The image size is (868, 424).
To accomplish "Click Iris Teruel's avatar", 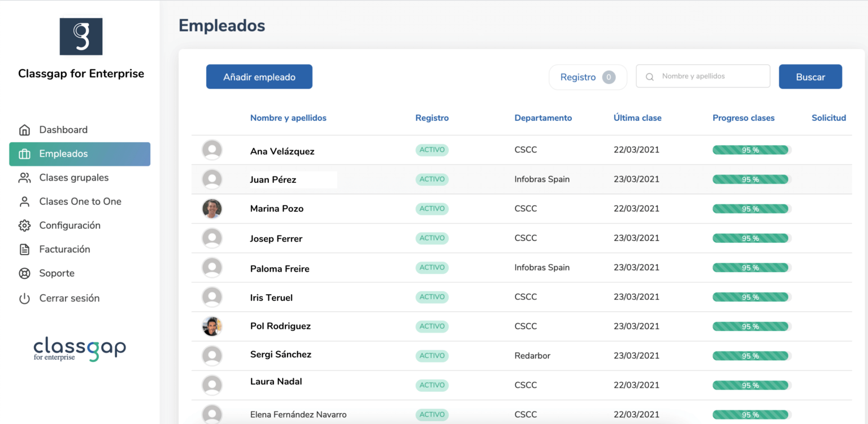I will [212, 297].
